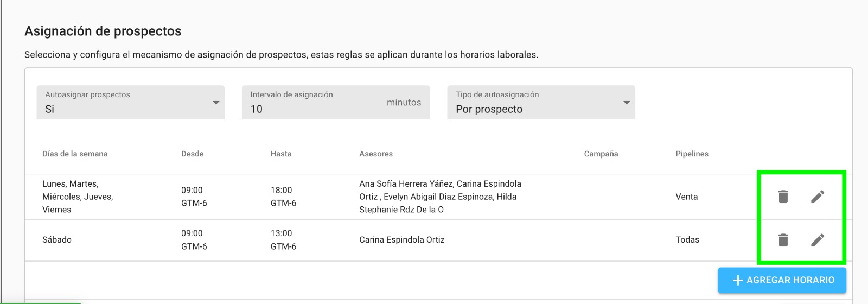Click the Hasta column header

281,154
